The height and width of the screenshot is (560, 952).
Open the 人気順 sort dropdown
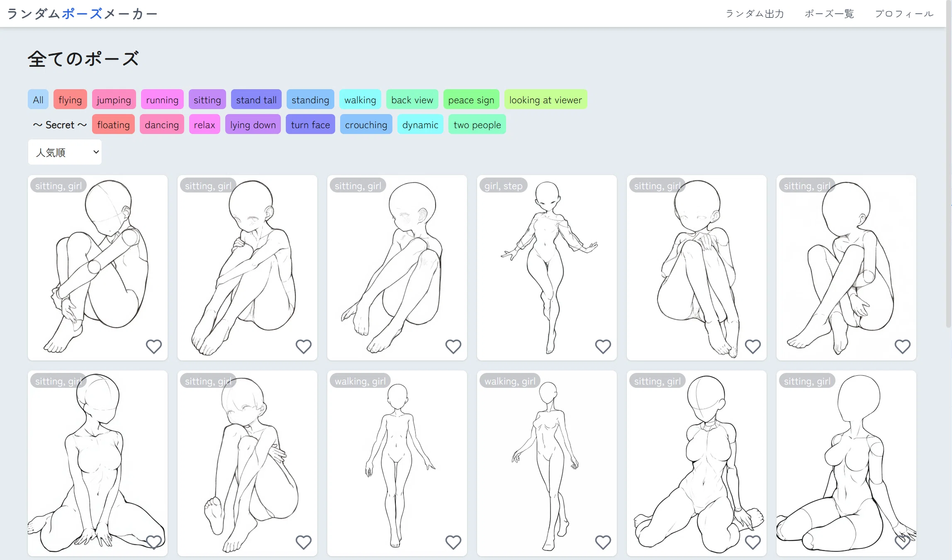[65, 152]
